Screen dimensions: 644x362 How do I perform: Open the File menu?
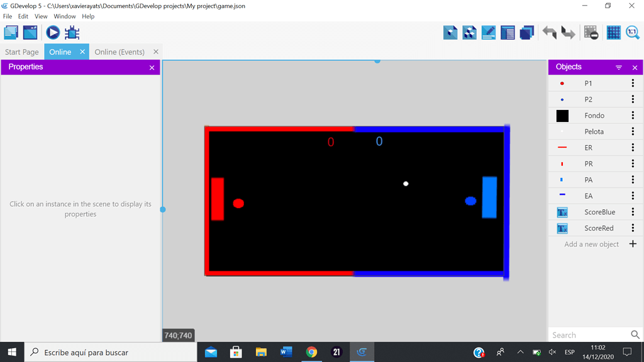[7, 16]
